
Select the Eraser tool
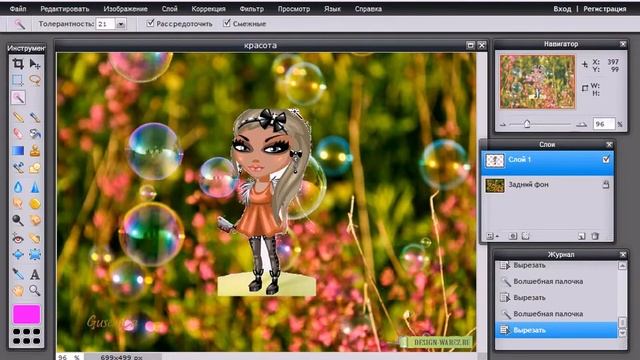click(x=18, y=133)
